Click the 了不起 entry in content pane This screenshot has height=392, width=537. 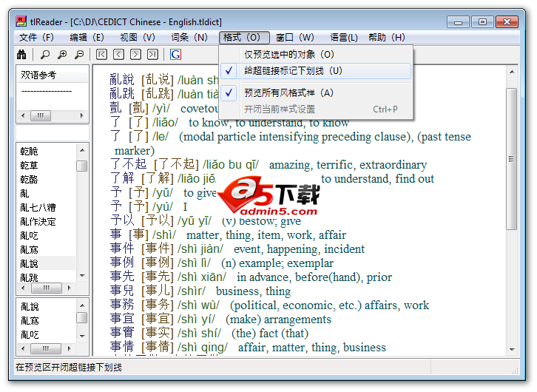pos(129,164)
